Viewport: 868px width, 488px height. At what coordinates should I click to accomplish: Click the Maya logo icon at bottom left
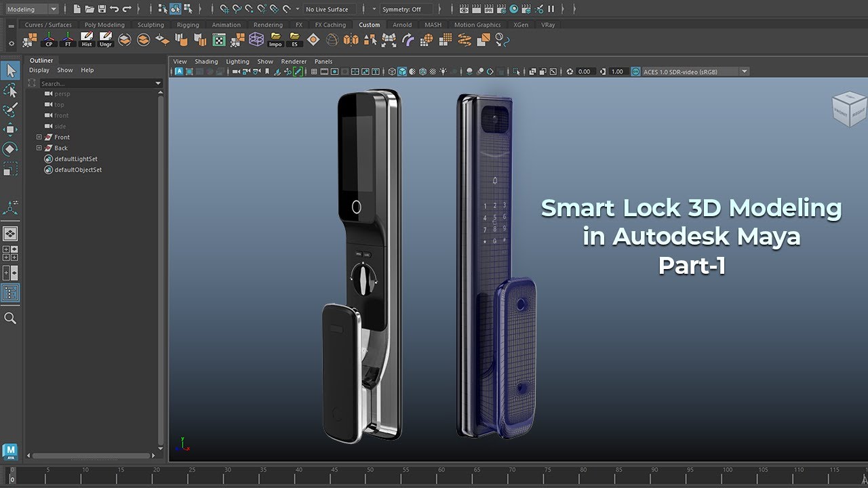pyautogui.click(x=9, y=451)
